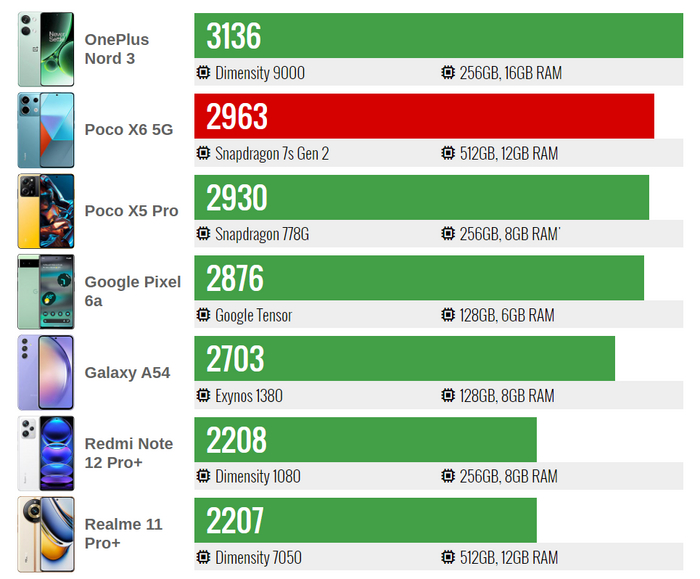Select the 2703 Galaxy A54 score bar
Screen dimensions: 700x579
tap(404, 358)
